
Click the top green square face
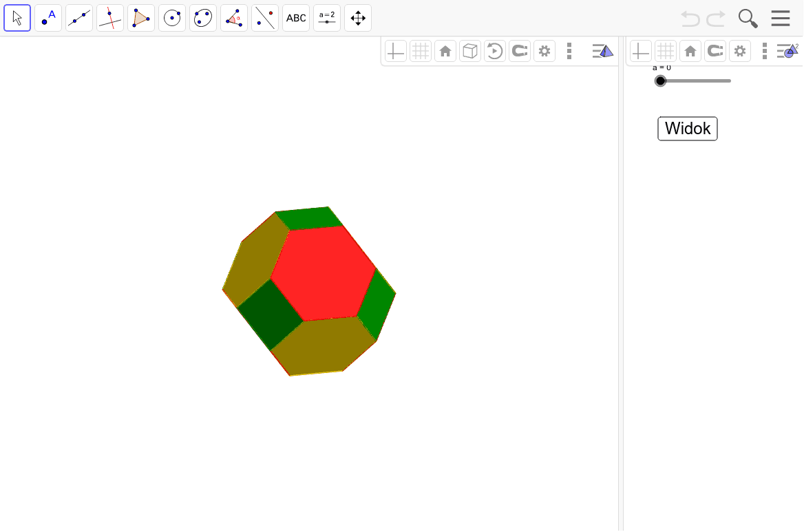[310, 218]
